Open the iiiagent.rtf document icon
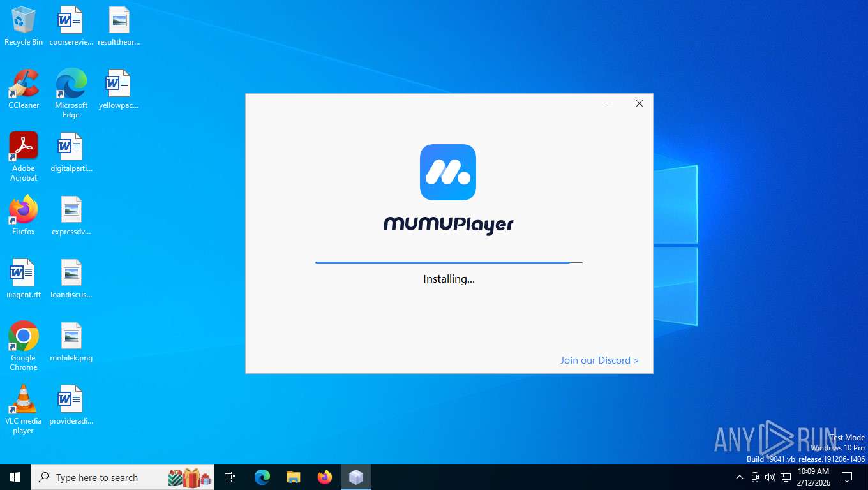The height and width of the screenshot is (490, 868). 24,279
